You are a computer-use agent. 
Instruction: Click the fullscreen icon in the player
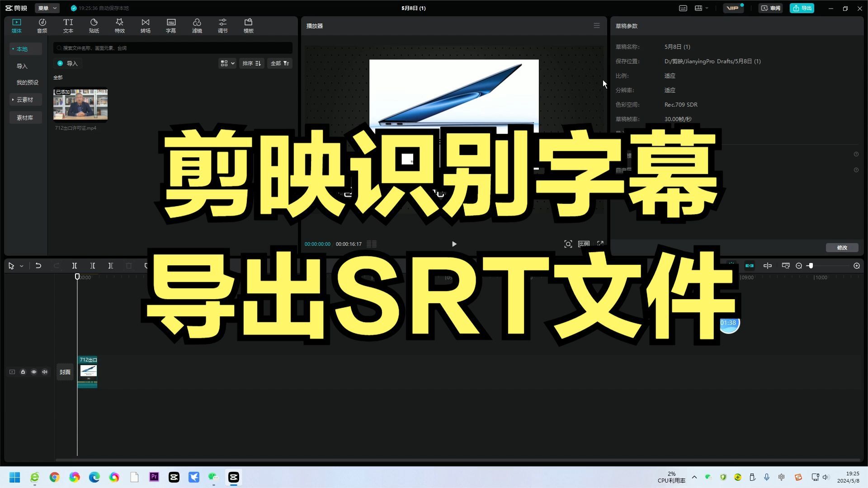tap(600, 244)
